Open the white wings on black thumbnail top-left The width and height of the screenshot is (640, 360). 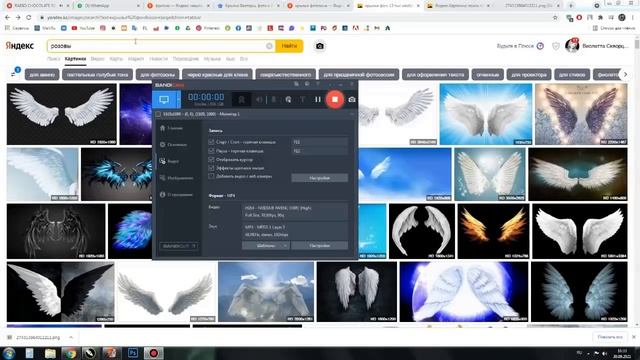point(62,114)
